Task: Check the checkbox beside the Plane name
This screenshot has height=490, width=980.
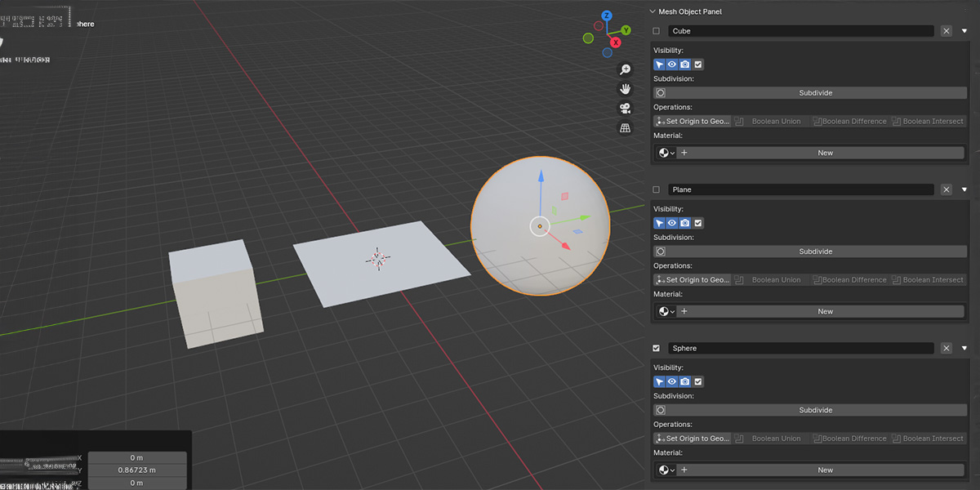Action: 656,189
